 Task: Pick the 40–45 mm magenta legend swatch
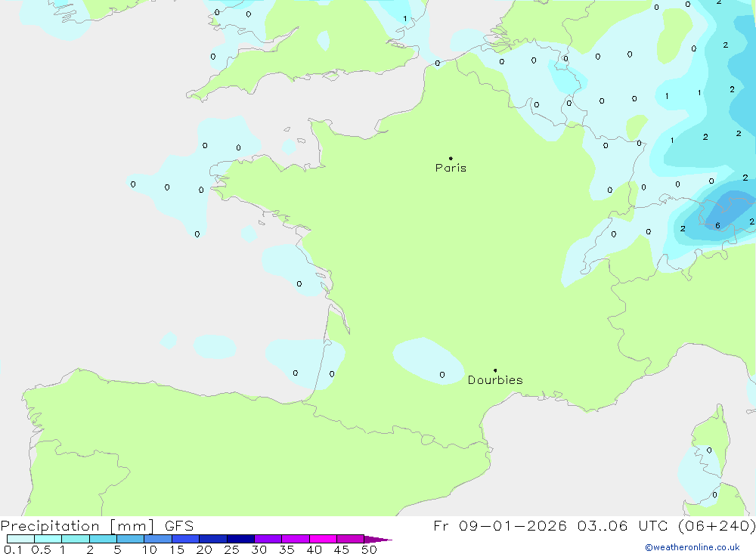click(323, 539)
